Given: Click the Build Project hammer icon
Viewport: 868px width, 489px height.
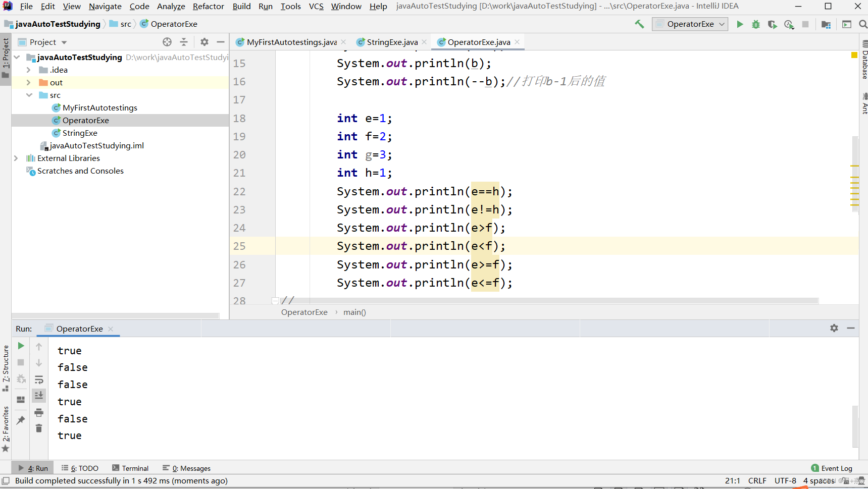Looking at the screenshot, I should [x=639, y=24].
